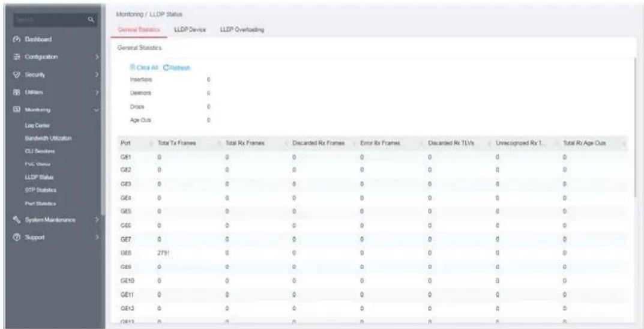Select the GE9 port row

coord(372,267)
